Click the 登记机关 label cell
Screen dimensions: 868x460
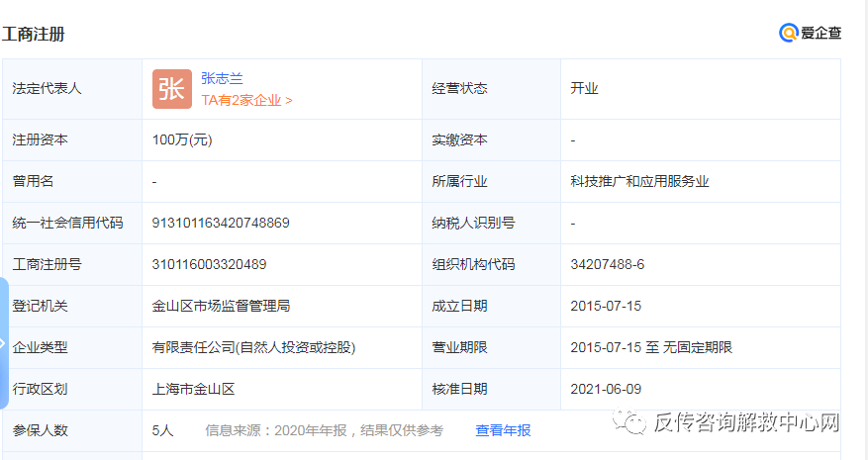(72, 306)
